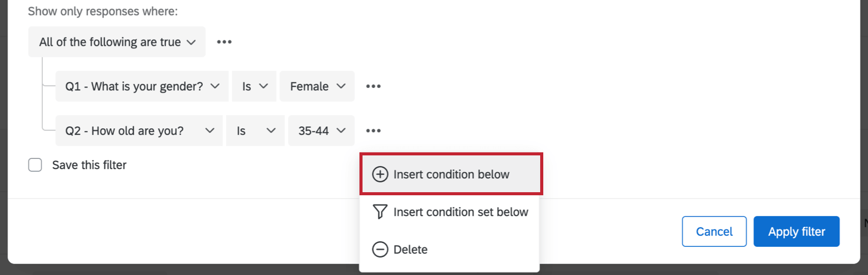The image size is (868, 275).
Task: Expand the Q1 gender question dropdown
Action: tap(142, 86)
